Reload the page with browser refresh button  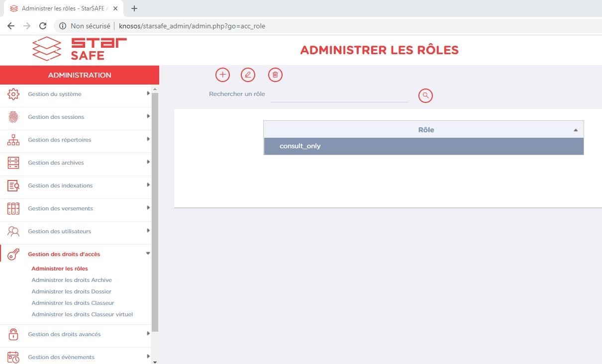click(43, 26)
